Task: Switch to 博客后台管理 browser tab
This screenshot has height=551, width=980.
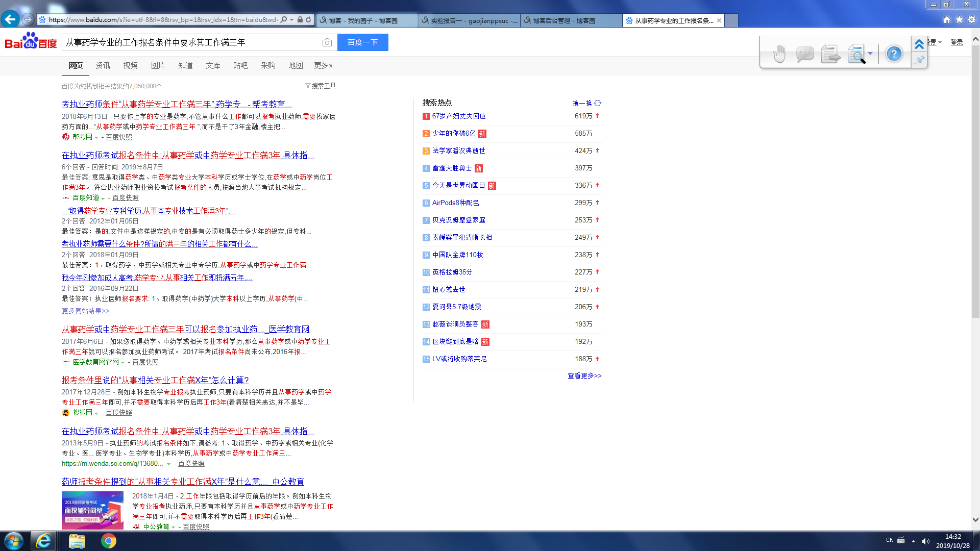Action: (x=563, y=20)
